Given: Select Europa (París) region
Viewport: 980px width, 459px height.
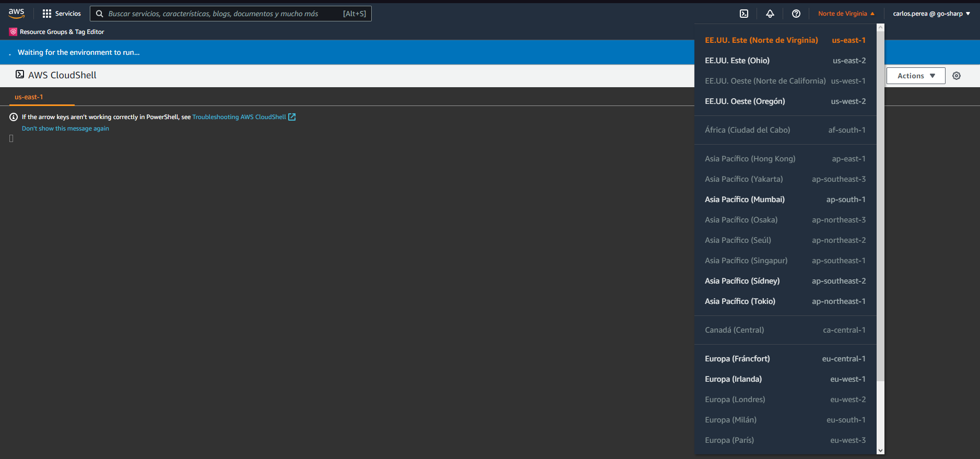Looking at the screenshot, I should point(785,440).
